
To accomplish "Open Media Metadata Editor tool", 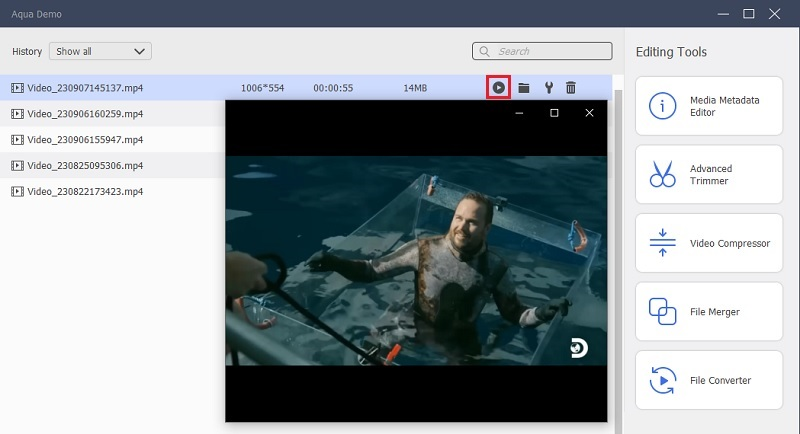I will pos(708,107).
